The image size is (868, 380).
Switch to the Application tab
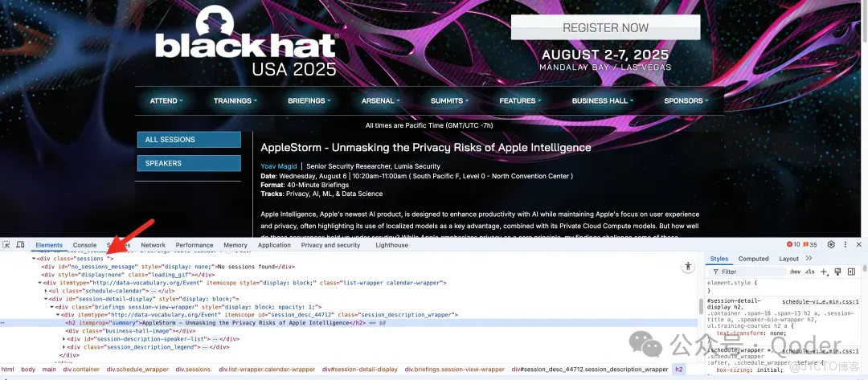274,244
